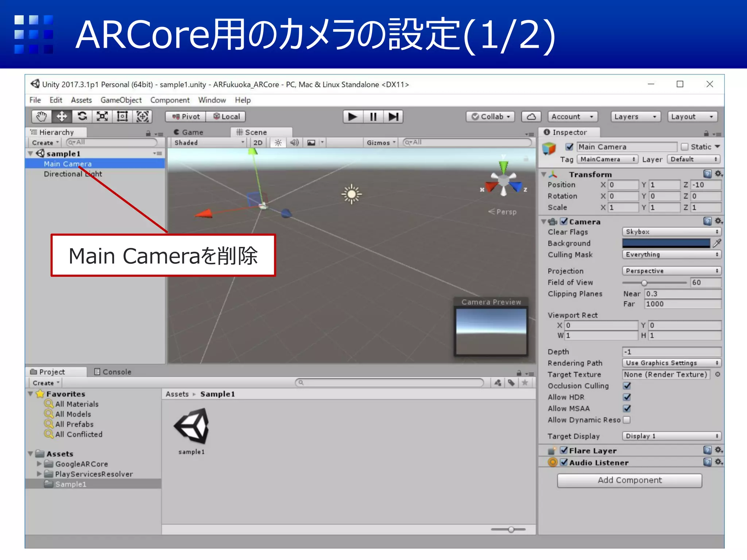Screen dimensions: 747x560
Task: Start Play mode
Action: pyautogui.click(x=353, y=117)
